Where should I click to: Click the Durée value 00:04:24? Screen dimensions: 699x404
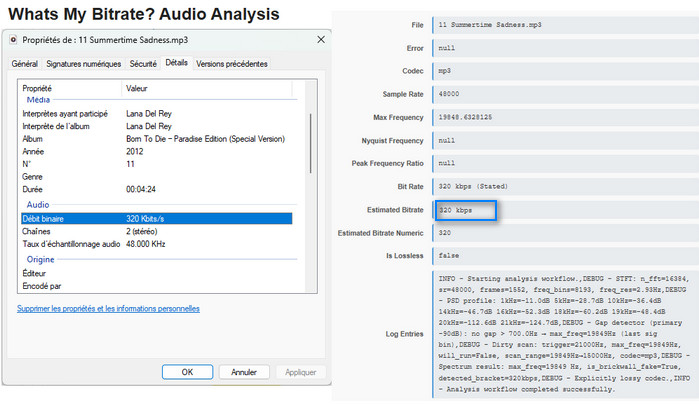(x=141, y=189)
